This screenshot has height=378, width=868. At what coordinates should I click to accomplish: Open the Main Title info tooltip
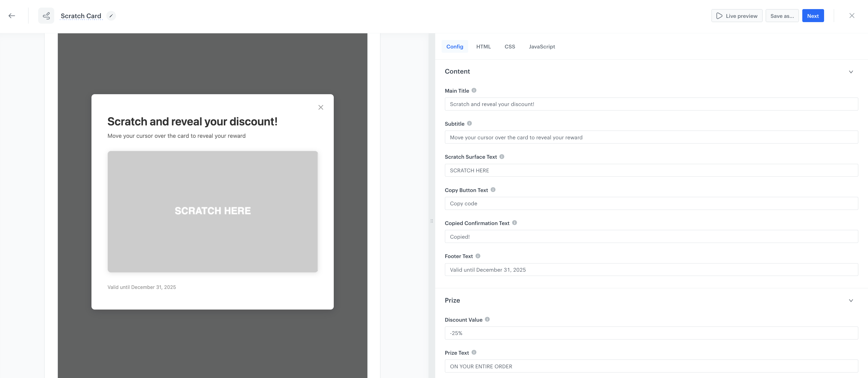click(474, 90)
